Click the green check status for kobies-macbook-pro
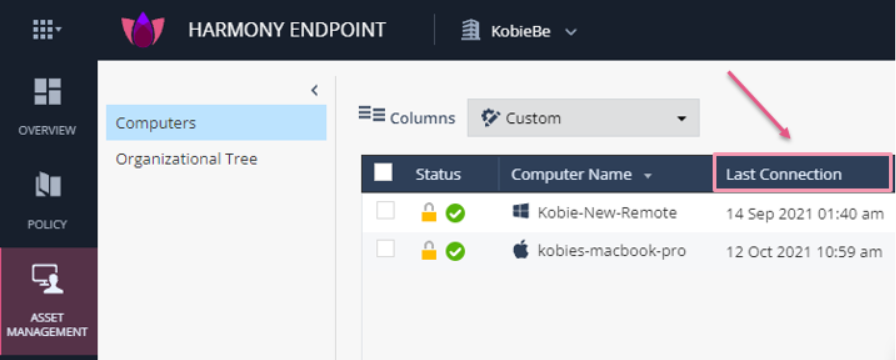Viewport: 896px width, 360px height. click(455, 251)
